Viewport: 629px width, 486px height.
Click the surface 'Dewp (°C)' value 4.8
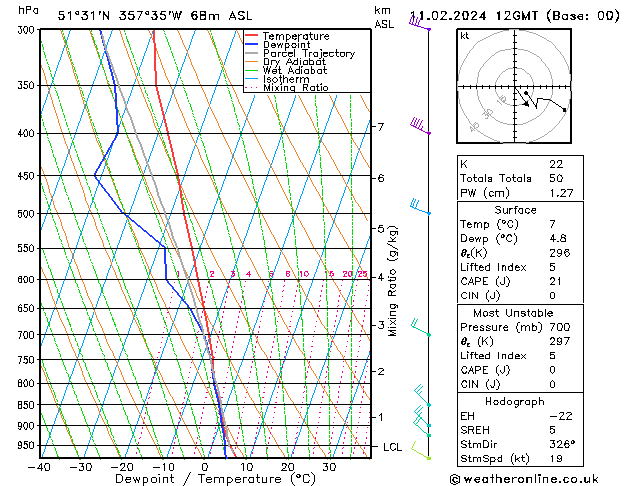[558, 239]
